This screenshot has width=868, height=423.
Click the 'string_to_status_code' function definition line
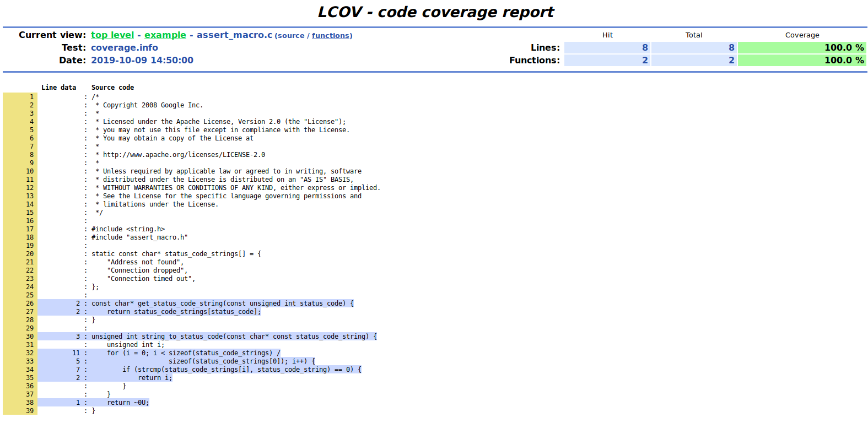[234, 337]
